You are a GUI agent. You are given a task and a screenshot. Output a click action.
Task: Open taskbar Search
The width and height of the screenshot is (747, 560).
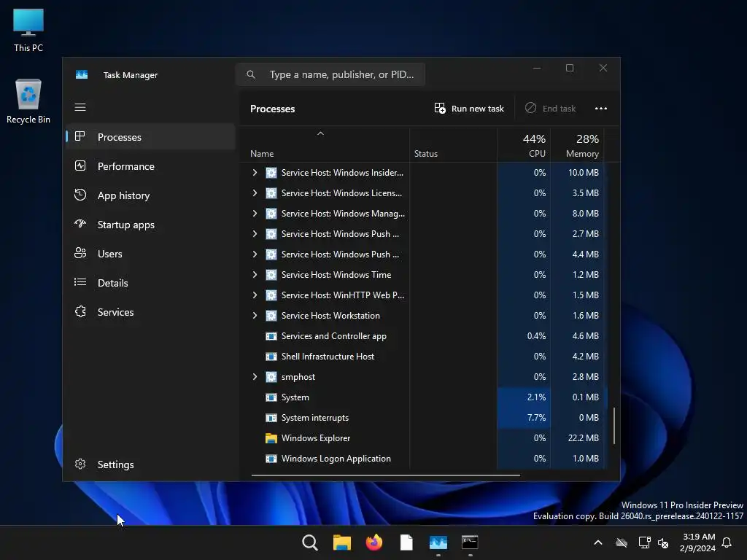pyautogui.click(x=309, y=542)
